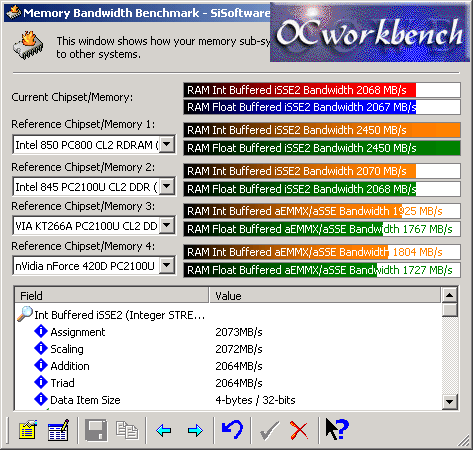Click the info icon next to Addition
473x450 pixels.
(41, 365)
